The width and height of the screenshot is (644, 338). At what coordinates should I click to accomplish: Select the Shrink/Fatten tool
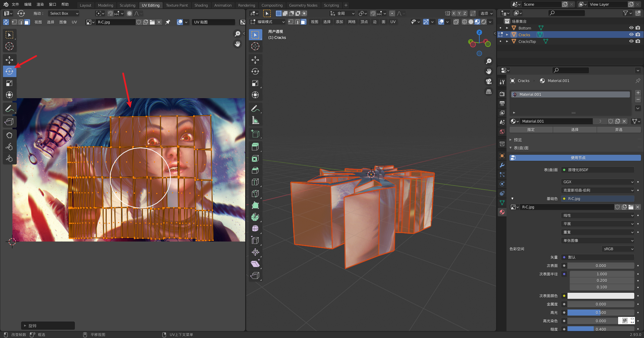coord(255,252)
